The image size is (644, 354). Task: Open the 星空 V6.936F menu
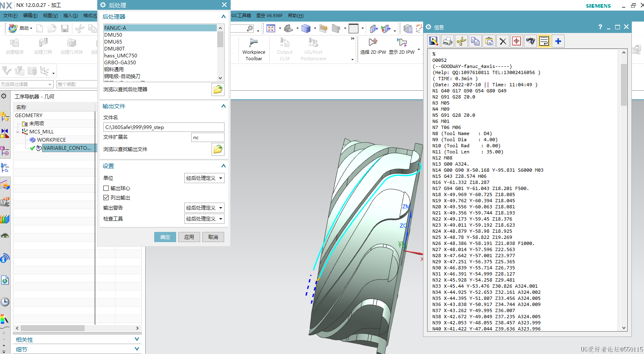[269, 15]
